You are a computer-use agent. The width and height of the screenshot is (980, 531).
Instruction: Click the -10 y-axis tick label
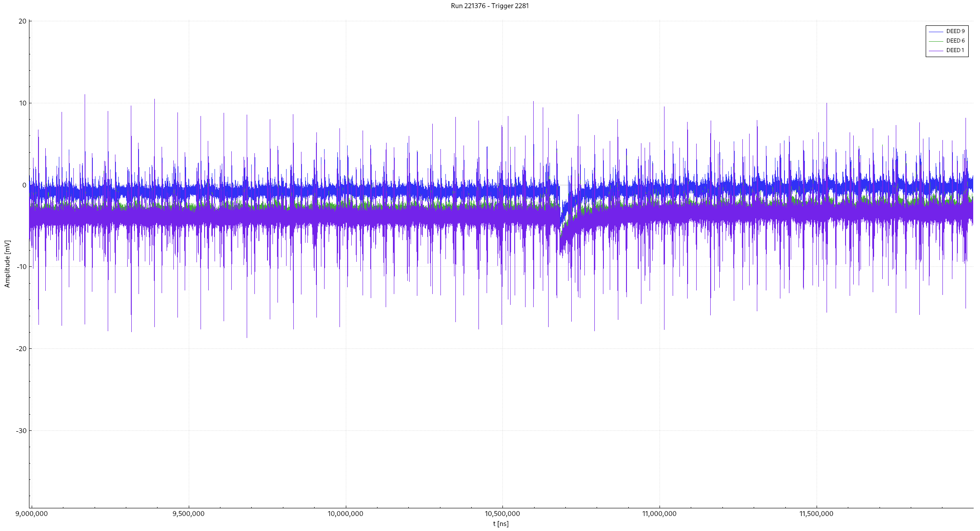tap(21, 267)
